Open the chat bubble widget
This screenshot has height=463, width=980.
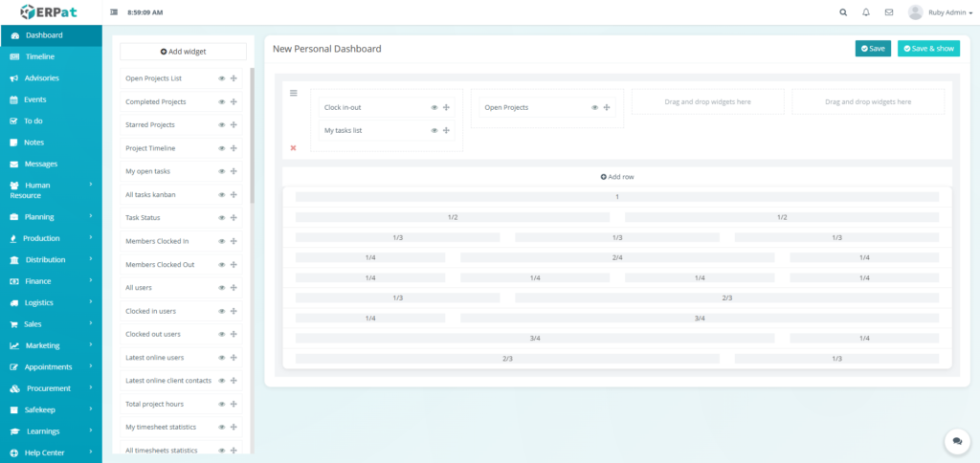(x=957, y=441)
